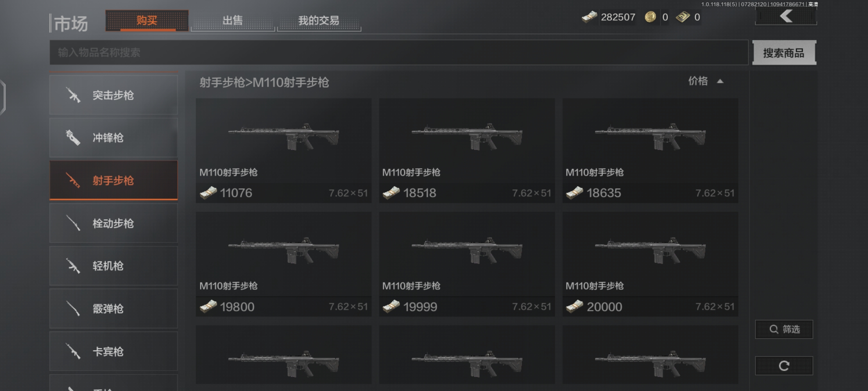Screen dimensions: 868x391
Task: Click the back arrow icon
Action: click(786, 16)
